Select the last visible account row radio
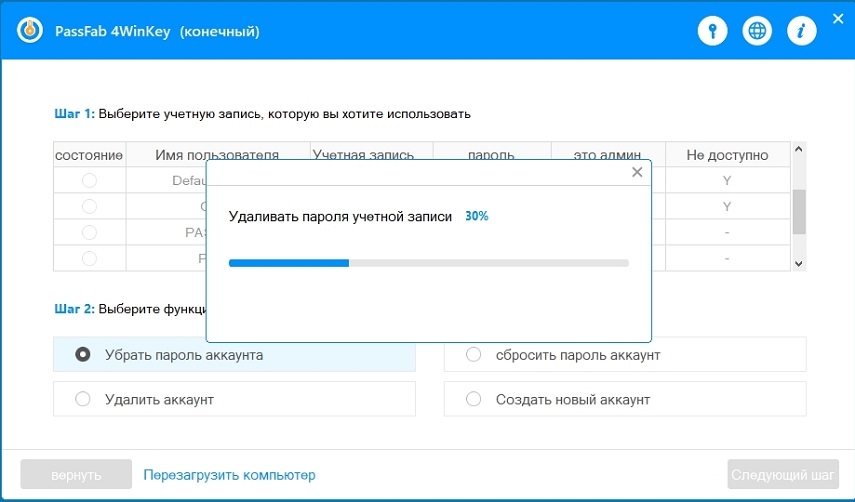Image resolution: width=855 pixels, height=502 pixels. point(89,258)
